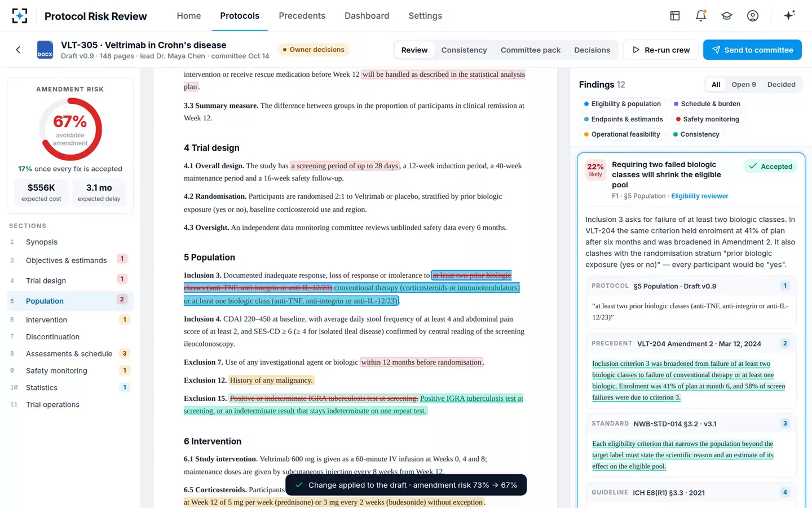
Task: Open the layout panel icon in top bar
Action: [675, 16]
